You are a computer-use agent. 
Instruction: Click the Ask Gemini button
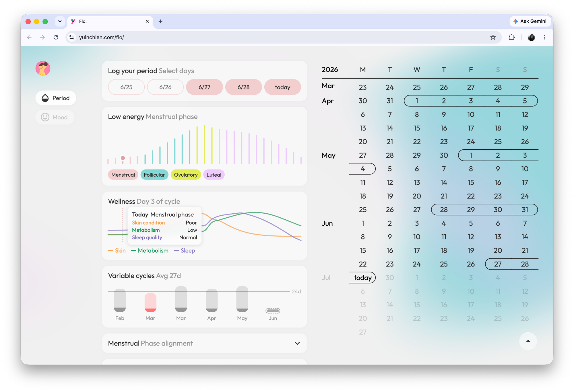click(530, 21)
